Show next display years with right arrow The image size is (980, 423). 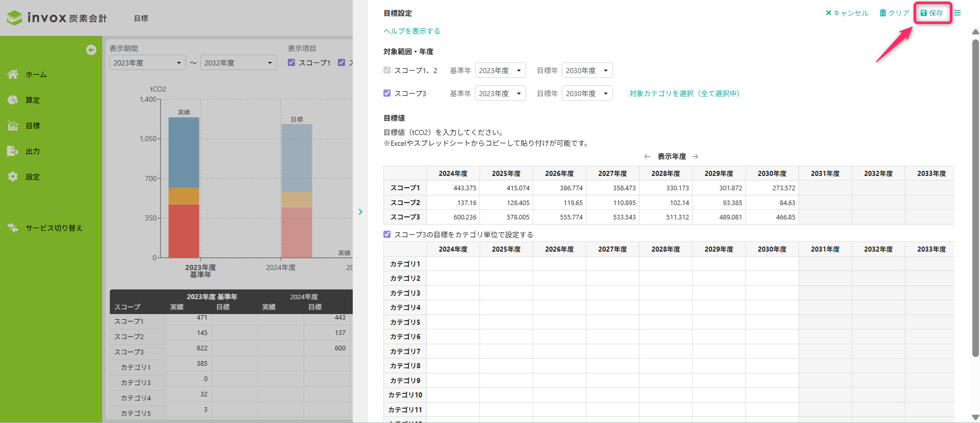[695, 157]
